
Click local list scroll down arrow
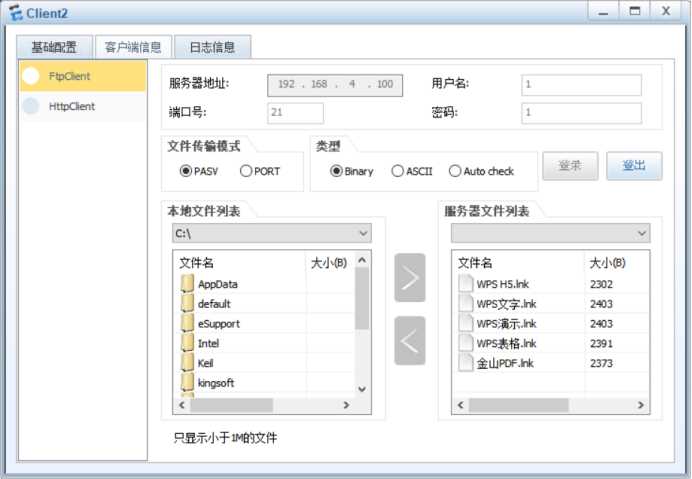(x=362, y=388)
